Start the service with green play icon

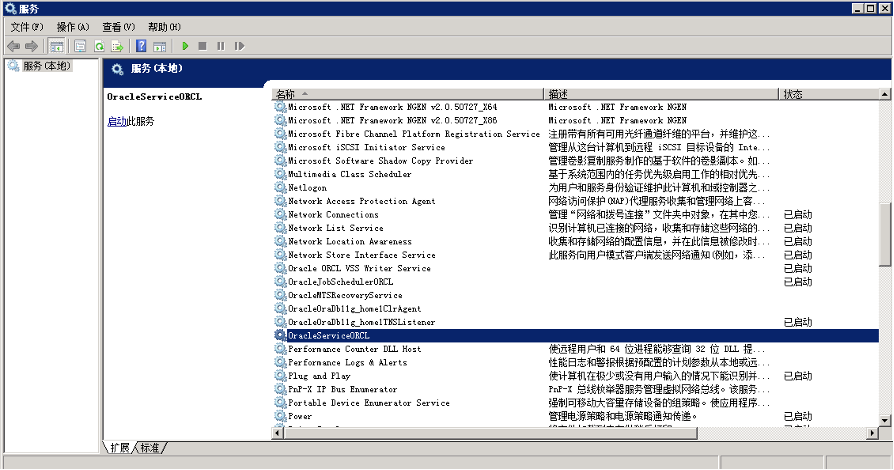tap(185, 46)
